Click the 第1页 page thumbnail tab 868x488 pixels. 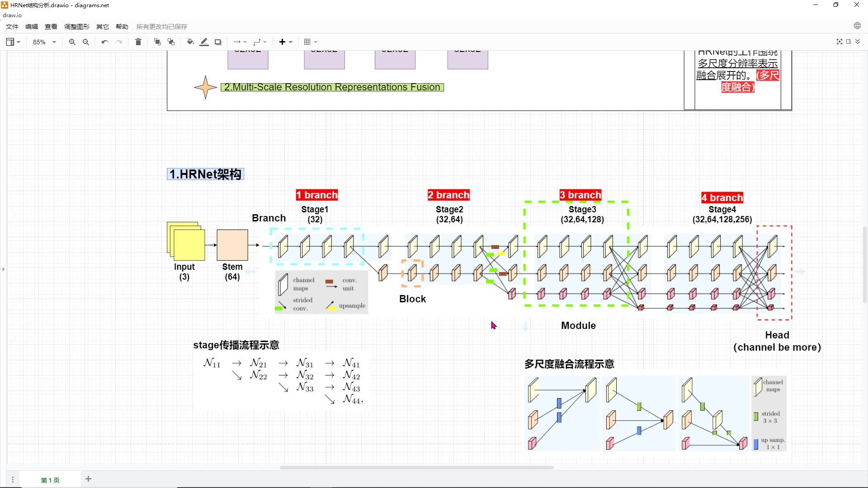click(50, 479)
